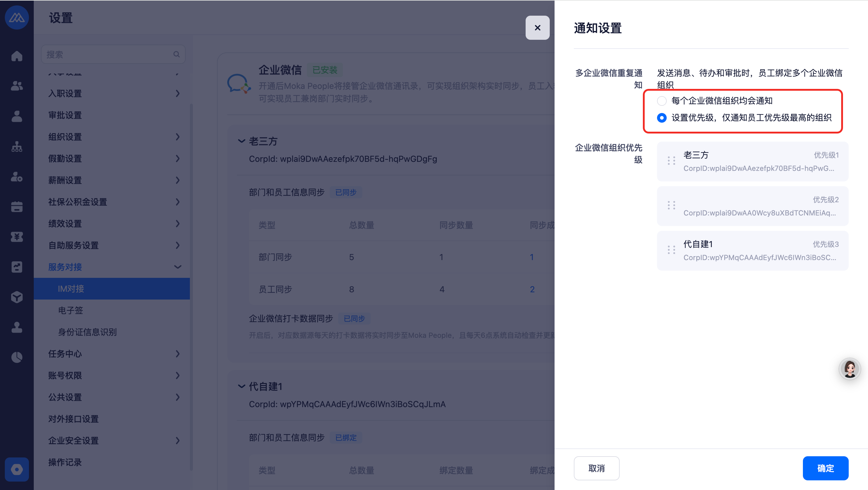Click drag handle icon of 老三方 priority row

click(671, 161)
